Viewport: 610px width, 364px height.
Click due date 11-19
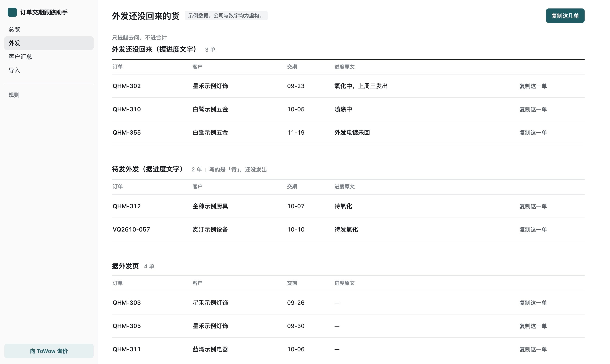(x=296, y=133)
